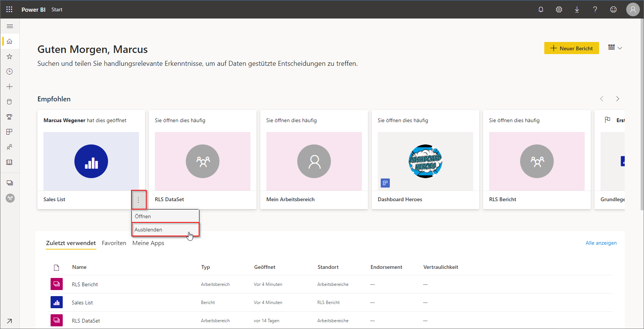Image resolution: width=644 pixels, height=329 pixels.
Task: Open the RLS Bericht recommended card thumbnail
Action: click(537, 161)
